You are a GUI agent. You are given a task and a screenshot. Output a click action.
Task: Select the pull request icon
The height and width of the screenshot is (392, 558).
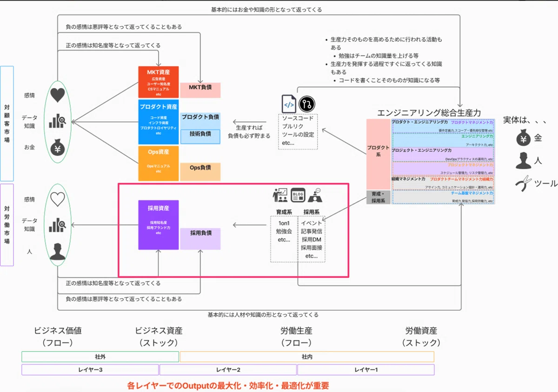click(307, 104)
